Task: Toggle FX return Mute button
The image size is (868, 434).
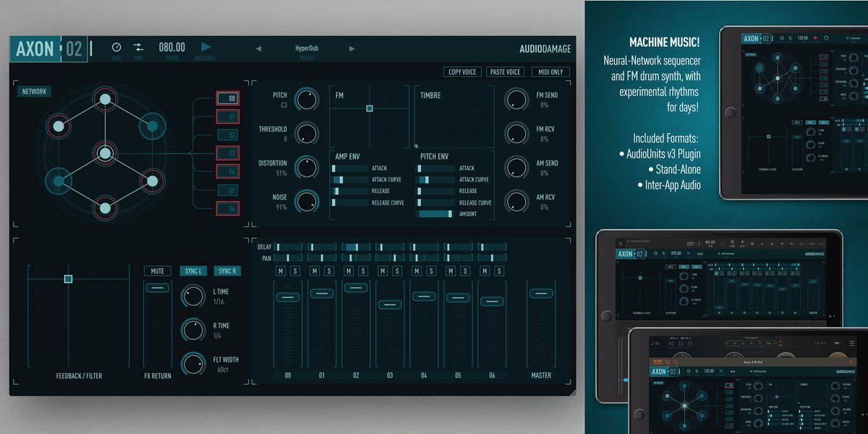Action: 157,271
